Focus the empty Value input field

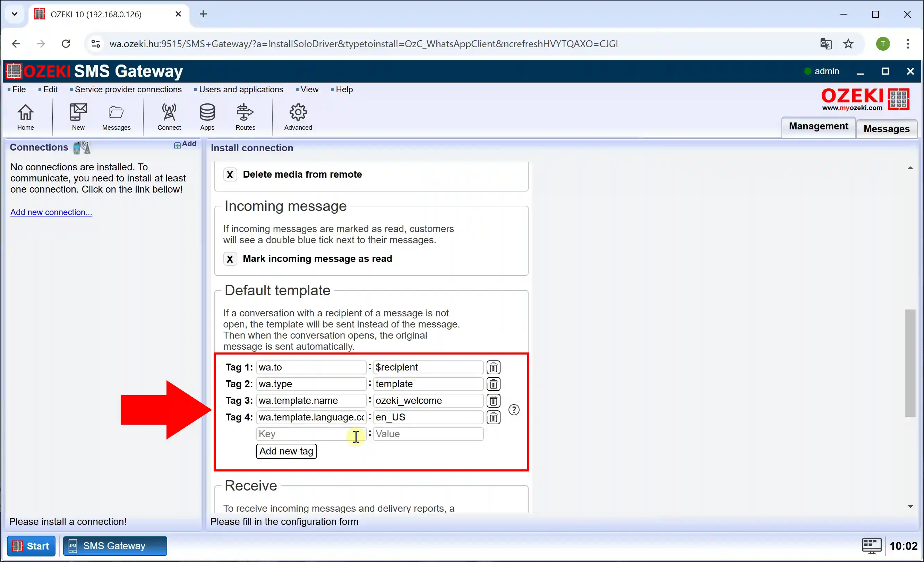[428, 434]
